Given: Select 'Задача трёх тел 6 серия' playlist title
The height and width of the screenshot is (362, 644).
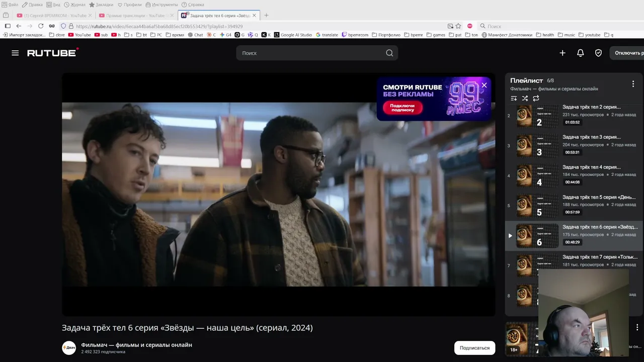Looking at the screenshot, I should click(600, 227).
